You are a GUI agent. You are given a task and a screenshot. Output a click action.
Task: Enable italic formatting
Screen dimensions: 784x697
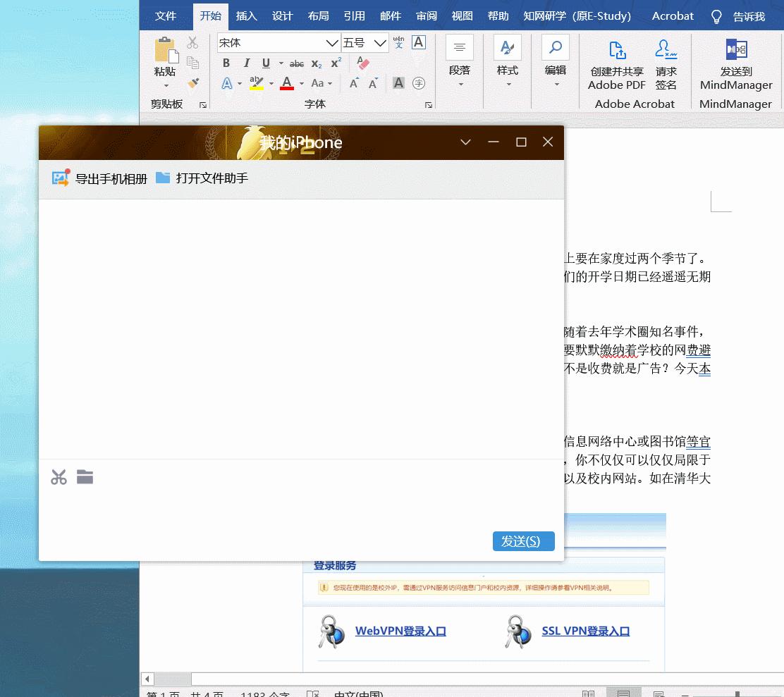[x=246, y=63]
